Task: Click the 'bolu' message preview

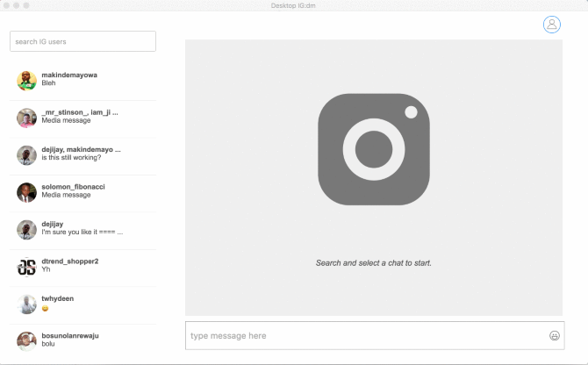Action: pyautogui.click(x=48, y=344)
